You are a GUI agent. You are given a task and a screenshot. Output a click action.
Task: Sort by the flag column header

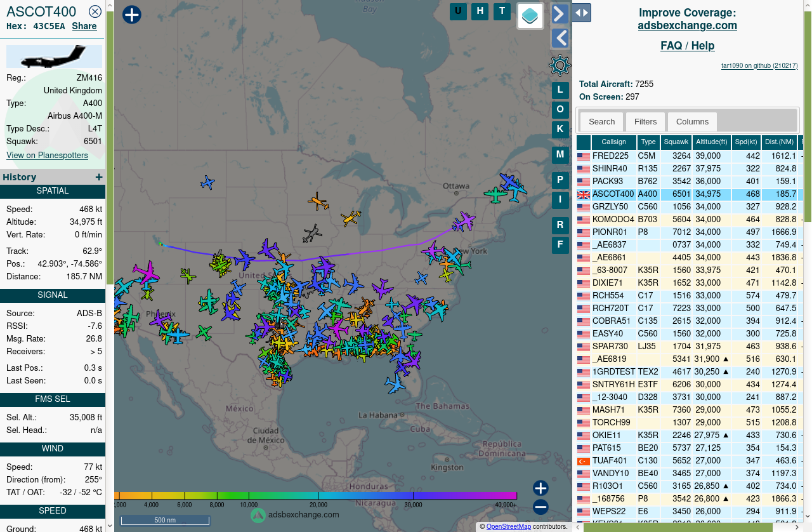click(583, 142)
